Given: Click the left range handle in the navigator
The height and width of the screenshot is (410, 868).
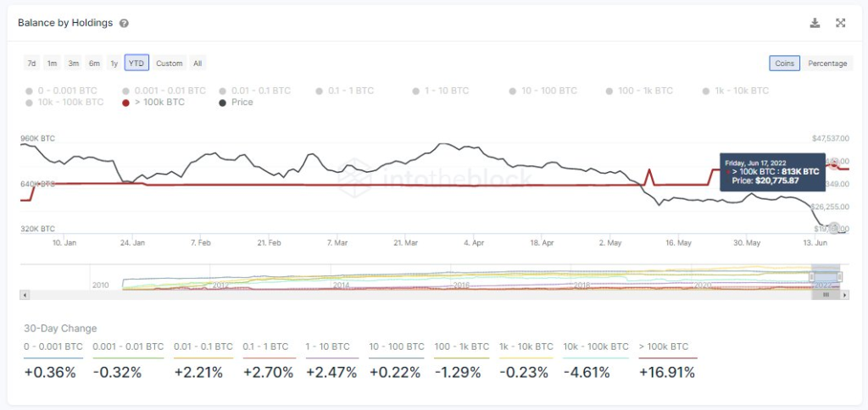Looking at the screenshot, I should 812,277.
